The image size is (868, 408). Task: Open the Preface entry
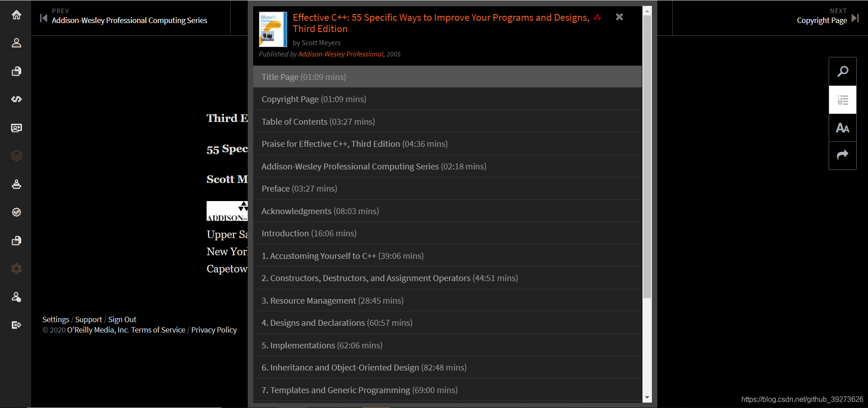[447, 188]
